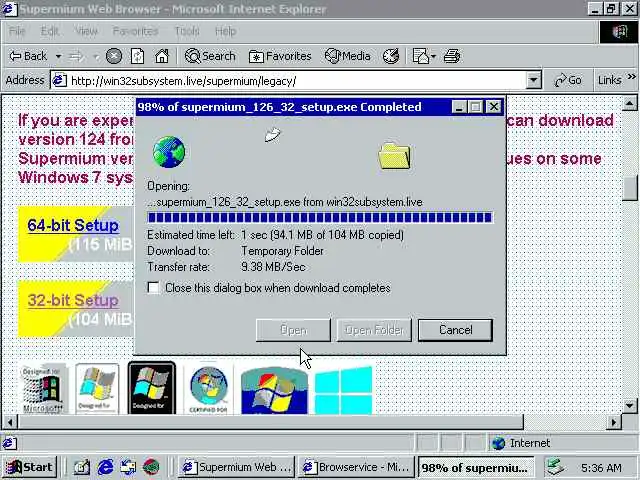Minimize the download dialog window

[459, 107]
